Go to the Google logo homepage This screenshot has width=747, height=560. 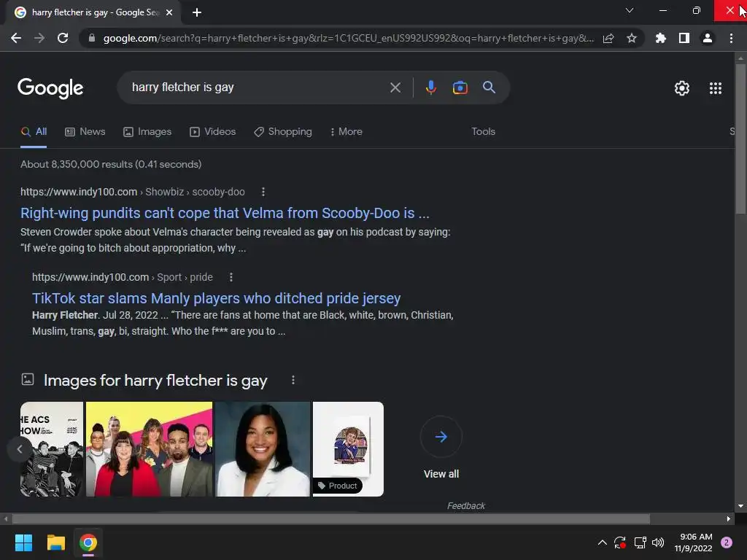pos(50,88)
